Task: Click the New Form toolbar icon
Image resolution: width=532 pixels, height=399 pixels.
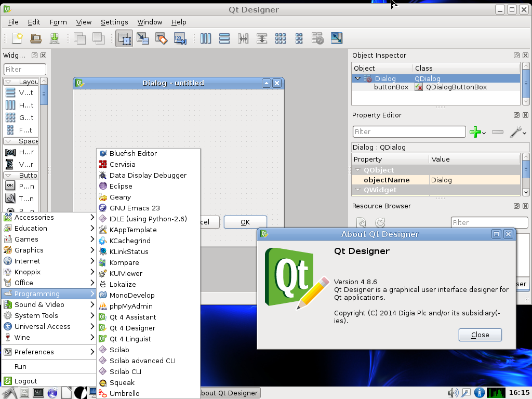Action: pyautogui.click(x=17, y=38)
